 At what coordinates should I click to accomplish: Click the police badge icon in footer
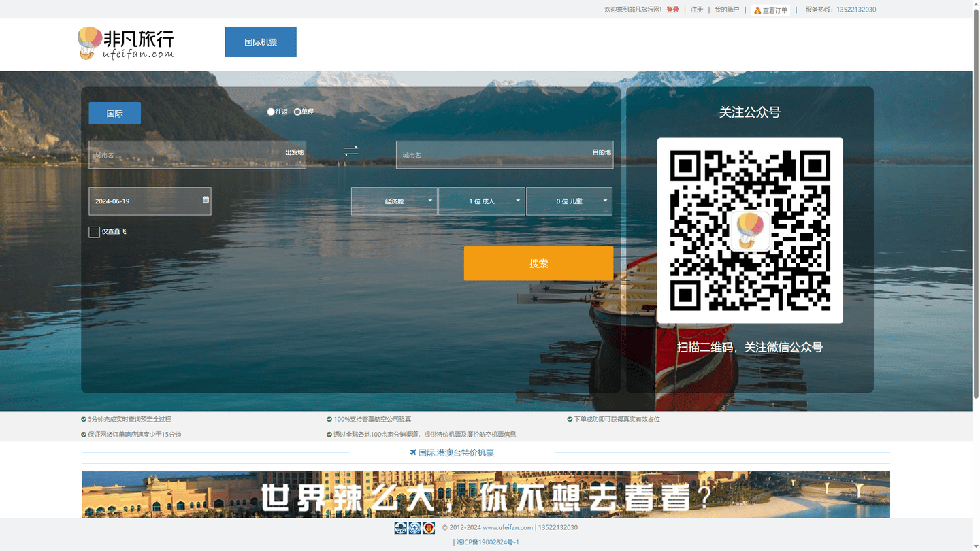click(x=429, y=528)
